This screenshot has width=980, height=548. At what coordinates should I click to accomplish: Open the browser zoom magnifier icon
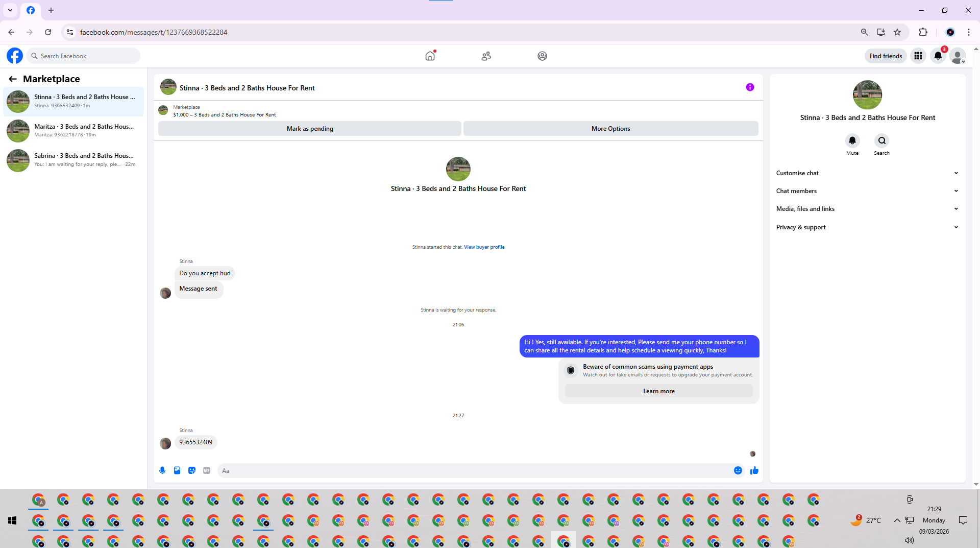[x=864, y=32]
